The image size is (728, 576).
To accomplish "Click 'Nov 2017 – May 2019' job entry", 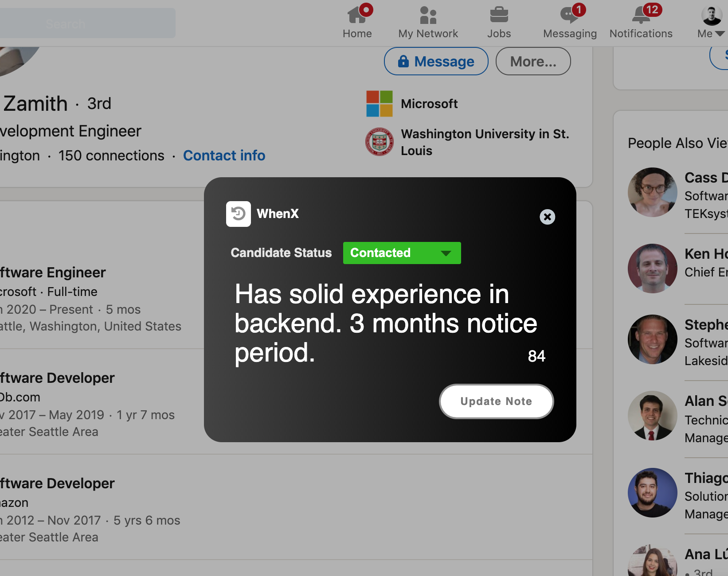I will point(88,405).
